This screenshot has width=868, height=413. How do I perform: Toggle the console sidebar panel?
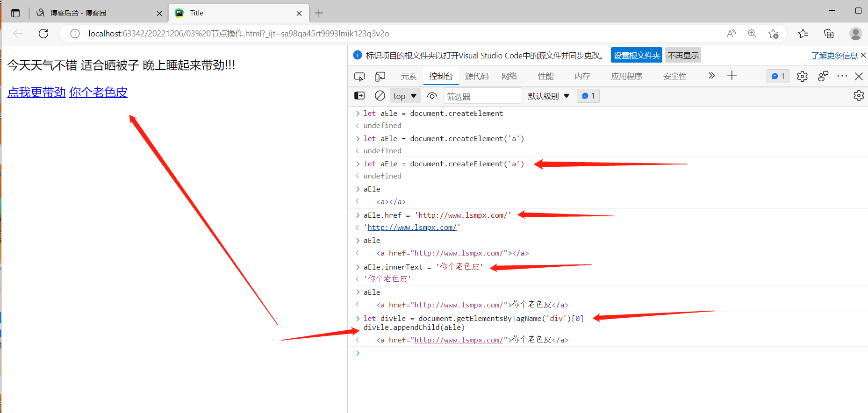(359, 96)
